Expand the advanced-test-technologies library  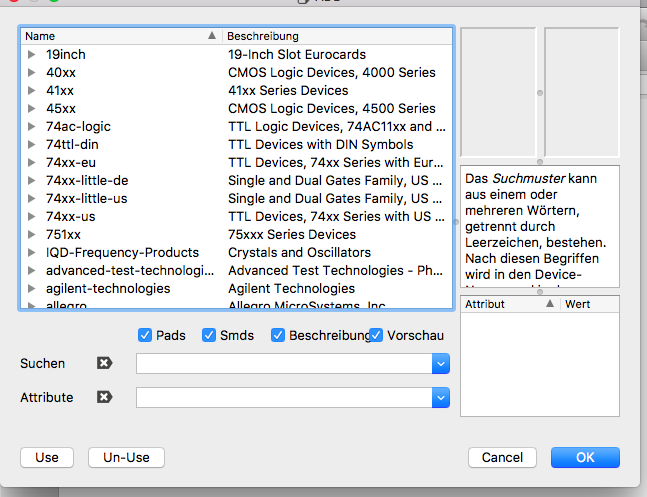pyautogui.click(x=31, y=270)
